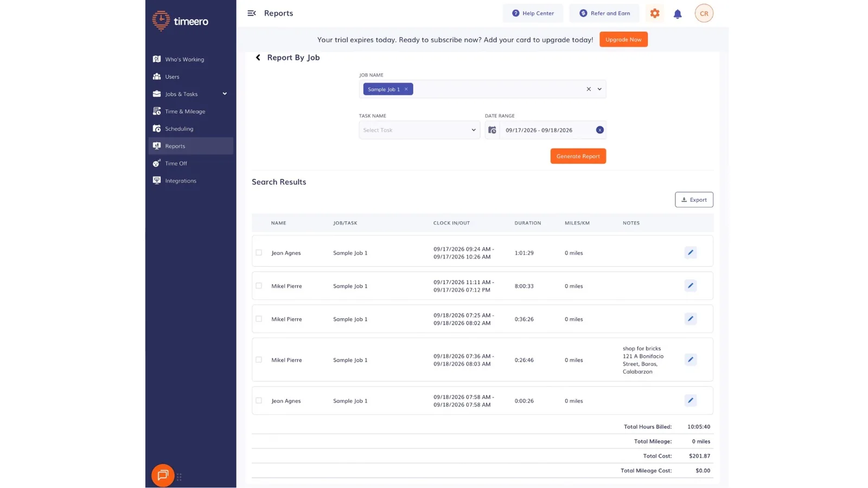Collapse the sidebar with hamburger icon
Viewport: 868px width, 488px height.
[252, 13]
